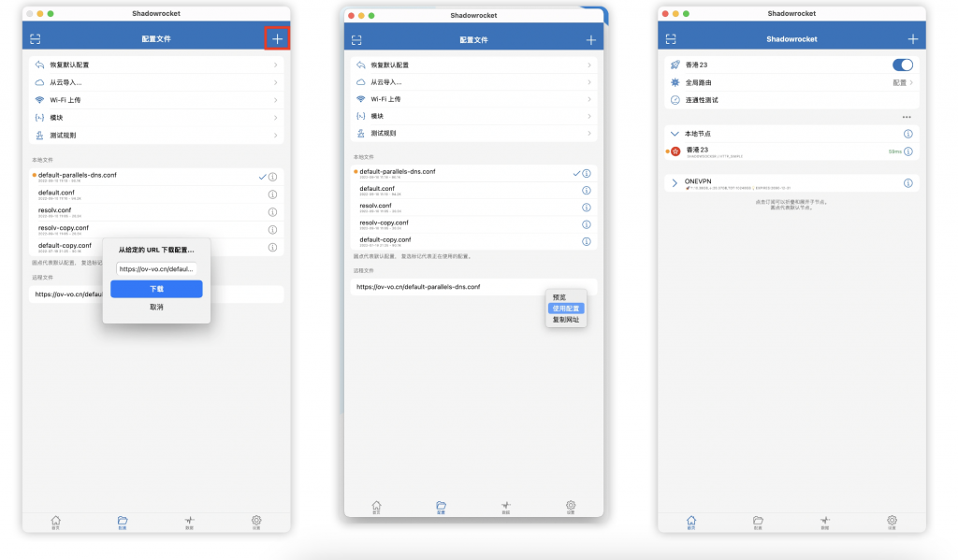Open info for default-parallels-dns.conf in middle window
The height and width of the screenshot is (560, 958).
pyautogui.click(x=587, y=174)
